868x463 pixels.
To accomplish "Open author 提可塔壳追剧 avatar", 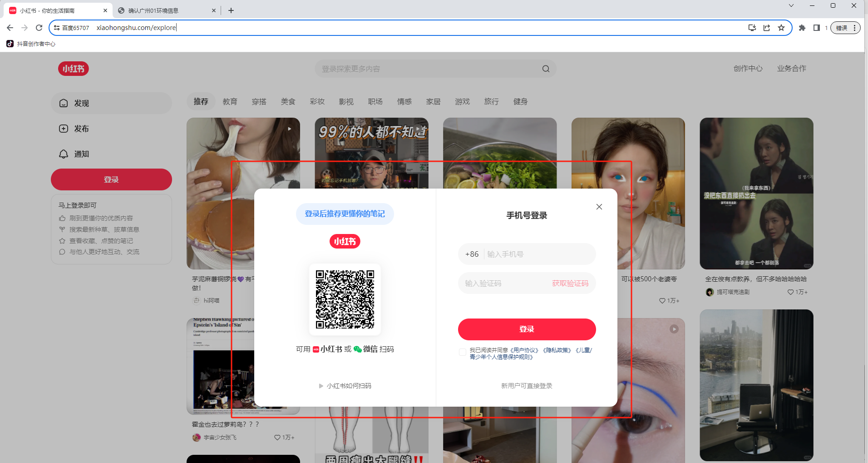I will (x=710, y=292).
